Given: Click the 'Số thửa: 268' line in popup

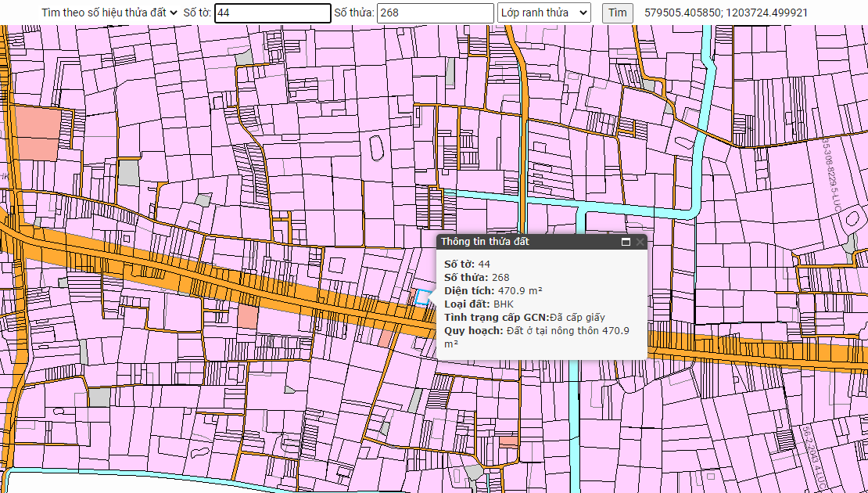Looking at the screenshot, I should point(476,277).
